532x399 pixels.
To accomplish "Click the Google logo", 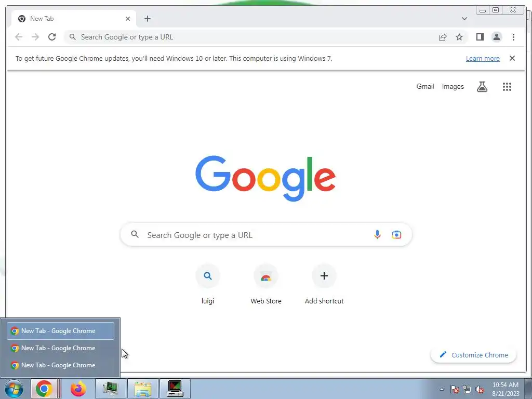I will (x=265, y=178).
